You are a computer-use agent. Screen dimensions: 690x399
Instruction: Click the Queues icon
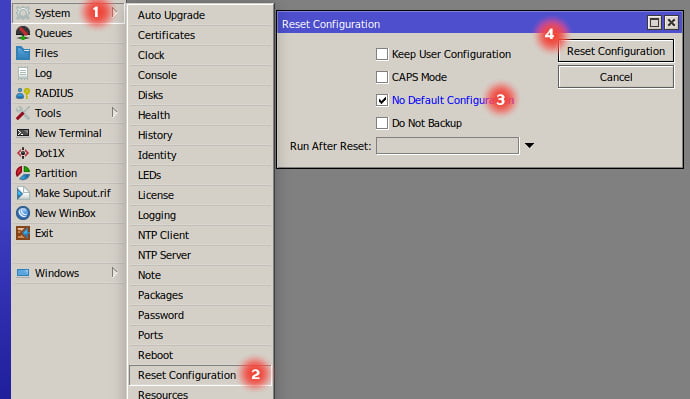coord(23,33)
